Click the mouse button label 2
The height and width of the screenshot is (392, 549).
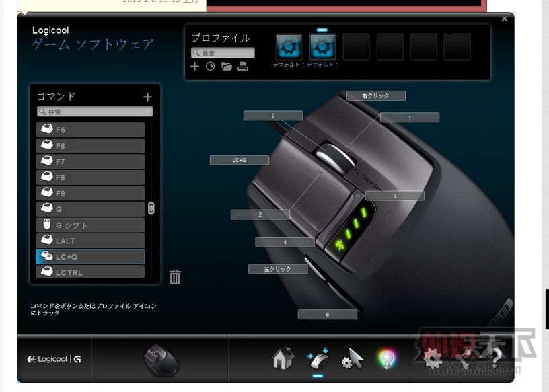tap(260, 214)
